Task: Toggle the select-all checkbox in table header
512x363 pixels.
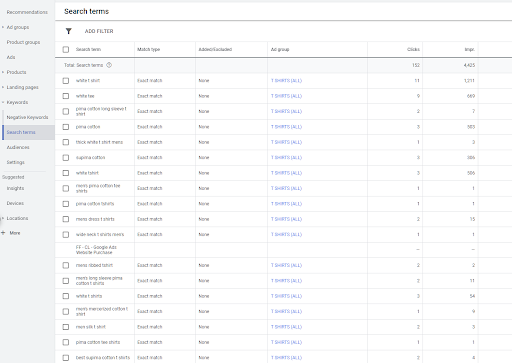Action: coord(66,49)
